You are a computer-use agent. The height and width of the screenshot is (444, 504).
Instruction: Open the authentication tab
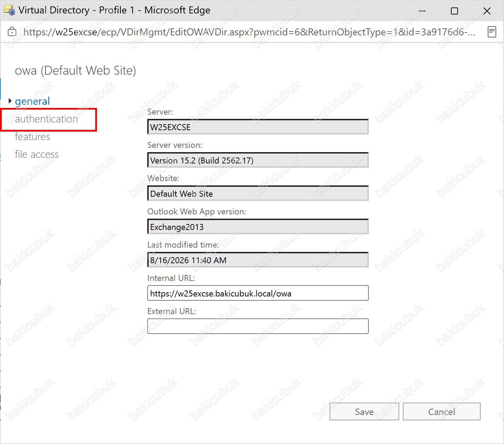pyautogui.click(x=46, y=119)
